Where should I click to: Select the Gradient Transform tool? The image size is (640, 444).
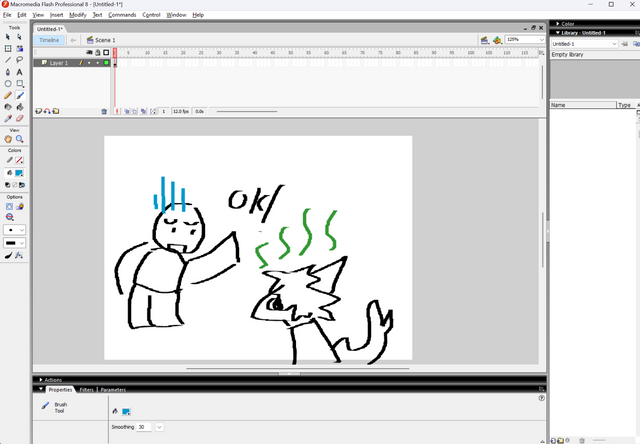(x=20, y=48)
